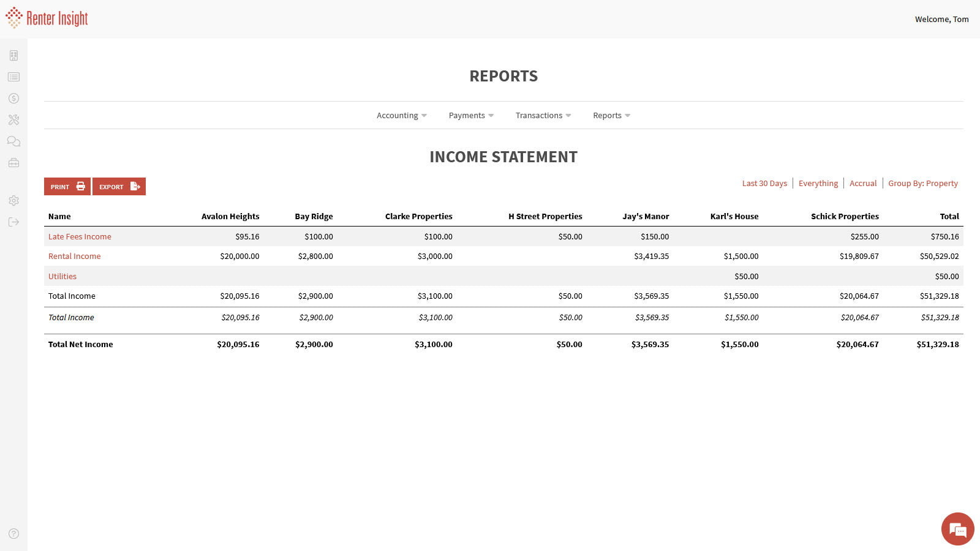Click the H Street Properties column header
Screen dimensions: 980x551
pyautogui.click(x=545, y=217)
